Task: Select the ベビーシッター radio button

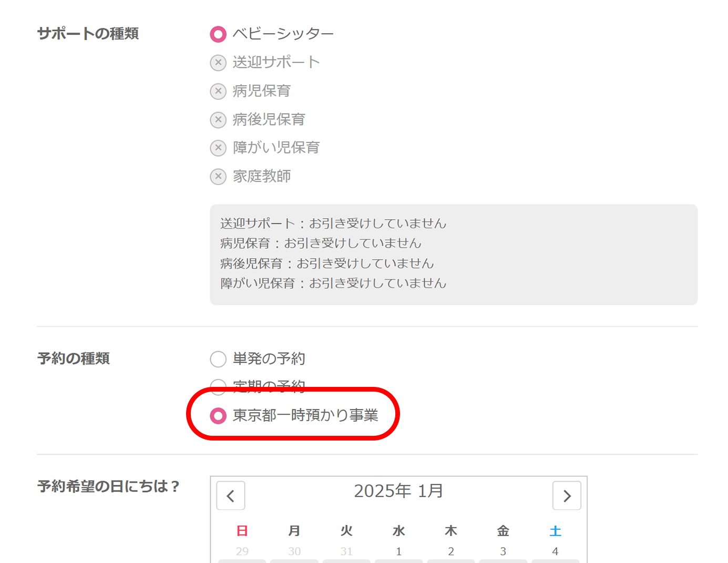Action: pos(218,34)
